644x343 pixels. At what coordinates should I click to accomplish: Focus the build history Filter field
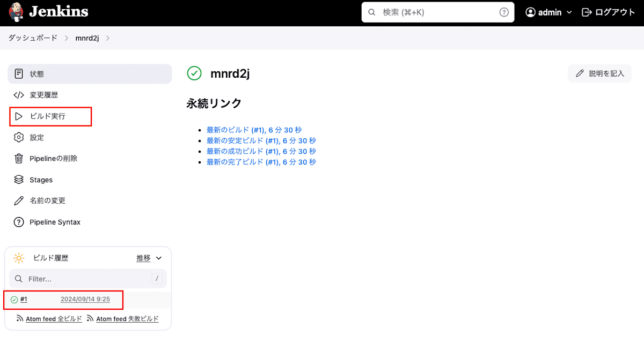88,279
